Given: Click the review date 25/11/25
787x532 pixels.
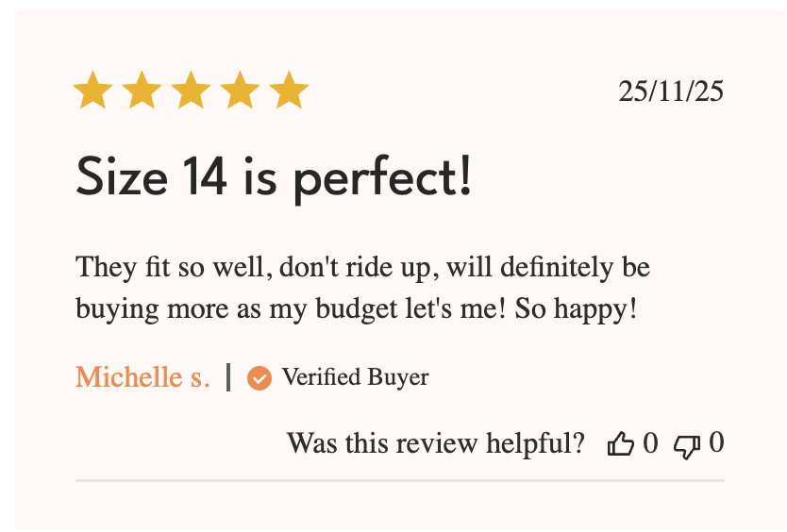Looking at the screenshot, I should click(671, 91).
